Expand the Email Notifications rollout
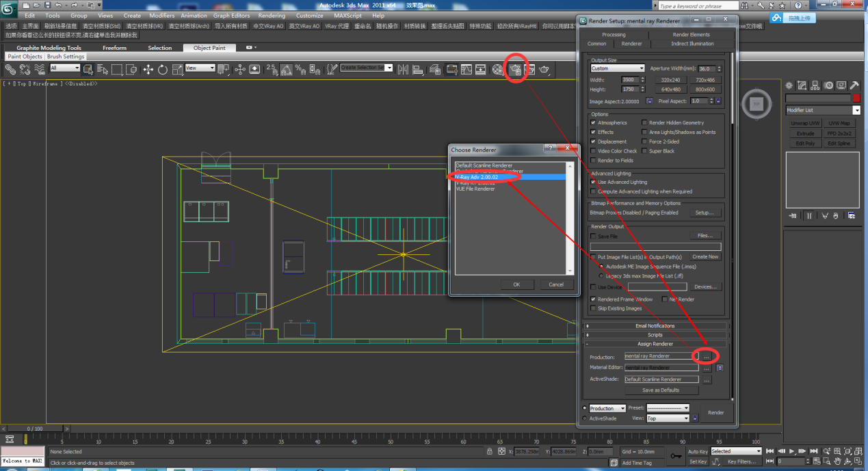Screen dimensions: 868x471 point(655,326)
